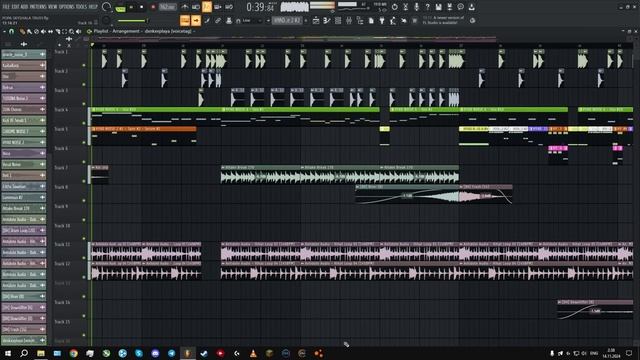Open the FILE menu
This screenshot has height=360, width=640.
click(6, 7)
